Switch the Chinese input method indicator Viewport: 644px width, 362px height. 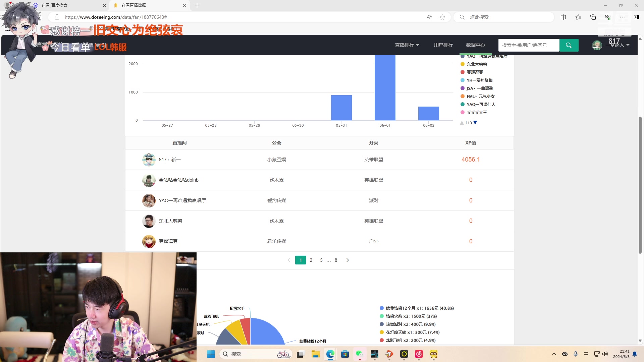tap(586, 354)
